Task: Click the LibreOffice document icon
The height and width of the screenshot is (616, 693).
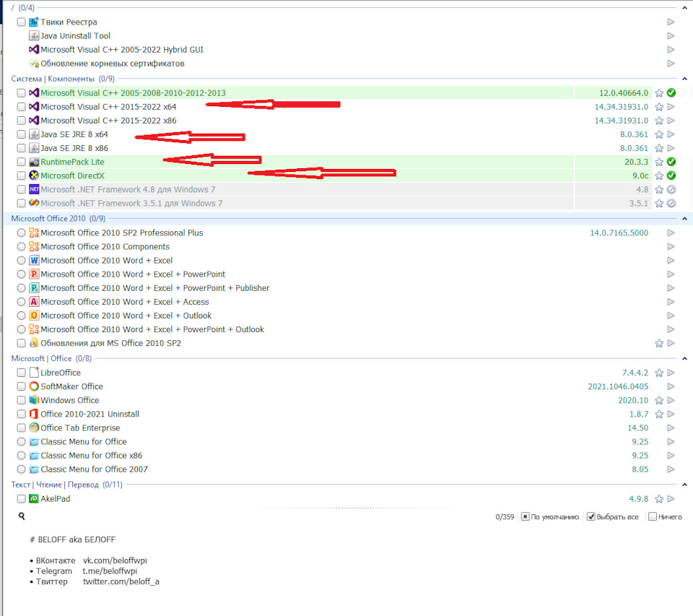Action: 34,373
